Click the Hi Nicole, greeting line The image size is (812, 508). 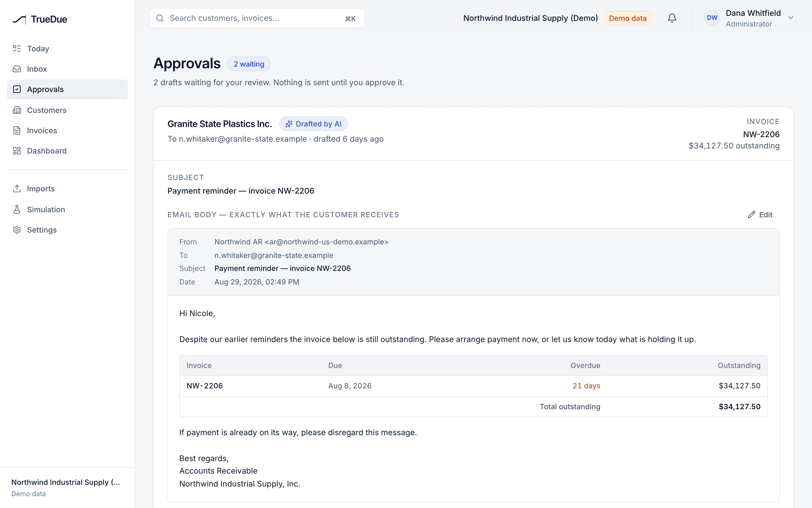[197, 314]
